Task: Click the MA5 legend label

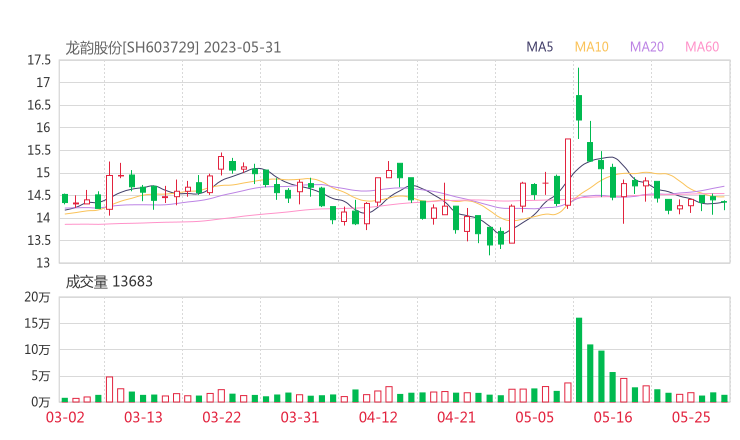Action: tap(539, 47)
